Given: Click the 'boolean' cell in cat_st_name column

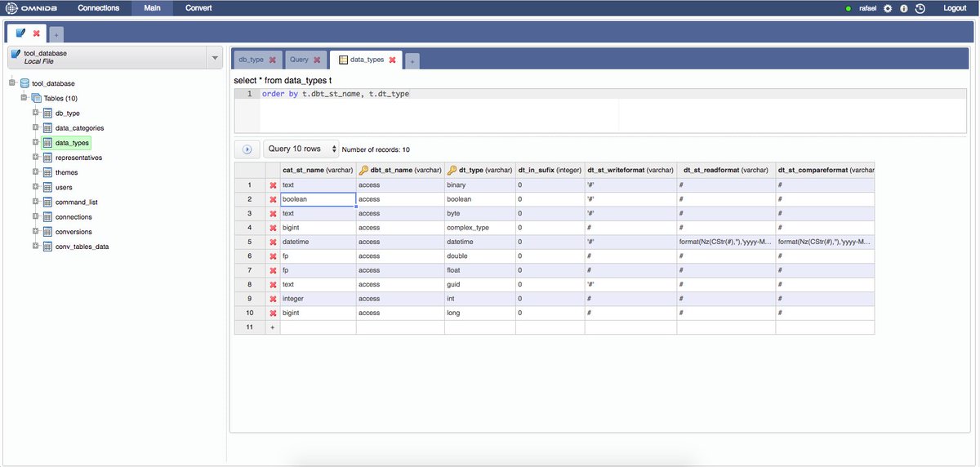Looking at the screenshot, I should point(318,199).
